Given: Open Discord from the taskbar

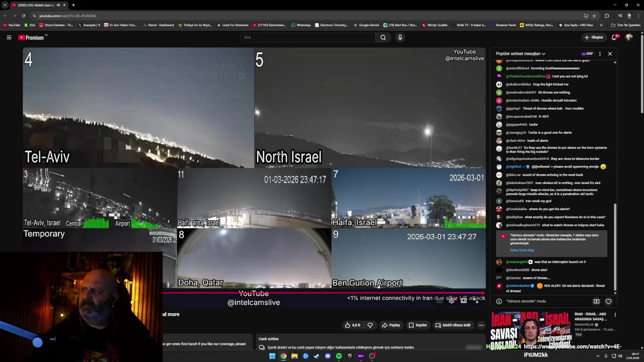Looking at the screenshot, I should tap(328, 356).
